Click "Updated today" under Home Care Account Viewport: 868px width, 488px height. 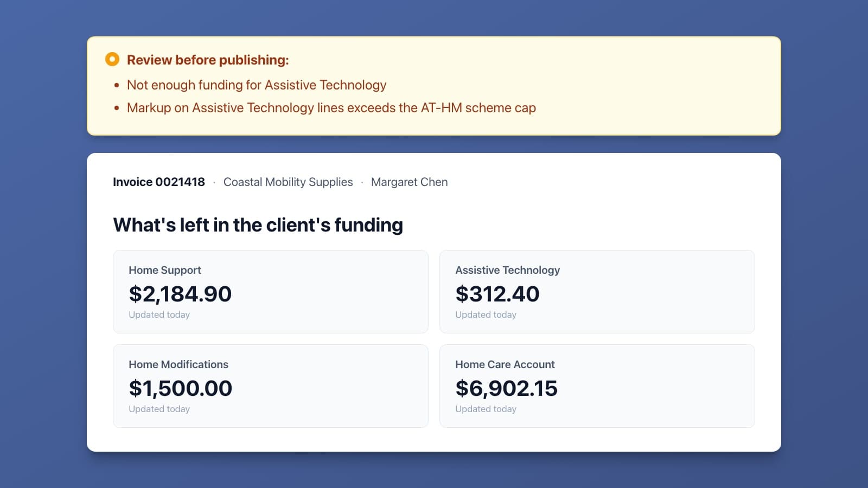point(486,409)
